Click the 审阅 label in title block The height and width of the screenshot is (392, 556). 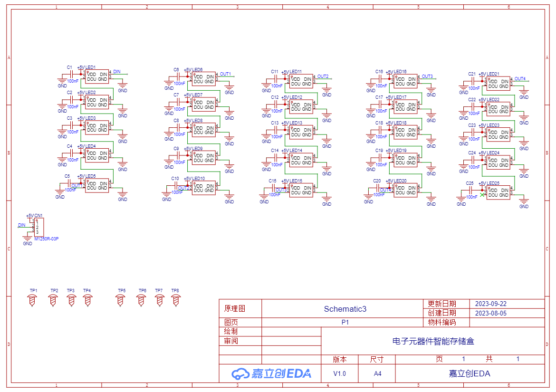click(231, 341)
